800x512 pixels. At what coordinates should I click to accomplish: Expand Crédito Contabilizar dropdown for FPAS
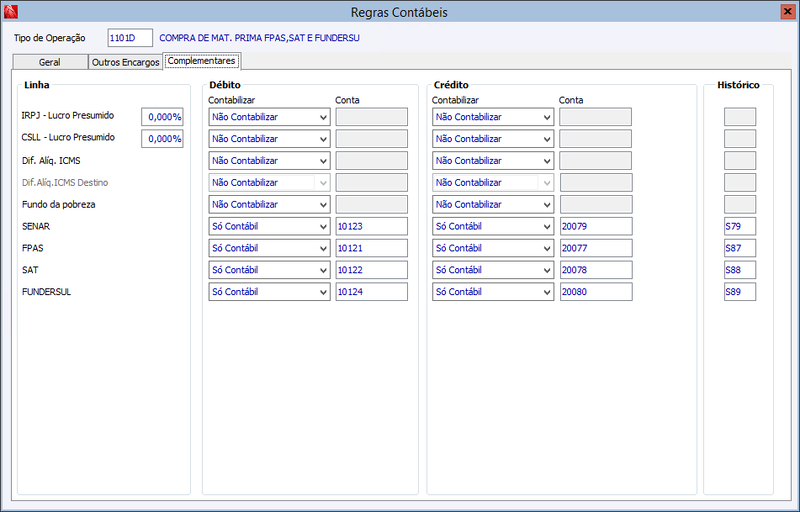[x=493, y=248]
